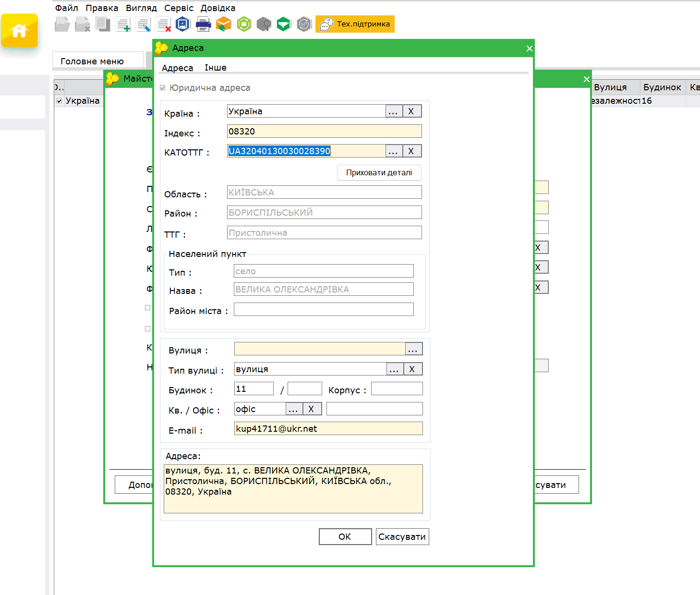Clear the Тип вулиці field with X
The height and width of the screenshot is (595, 700).
(412, 369)
